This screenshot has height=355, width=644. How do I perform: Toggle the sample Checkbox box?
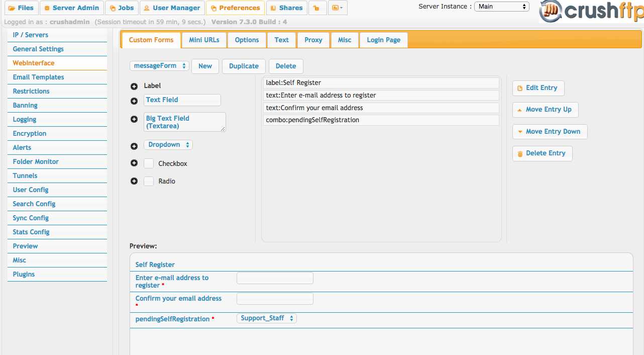149,163
